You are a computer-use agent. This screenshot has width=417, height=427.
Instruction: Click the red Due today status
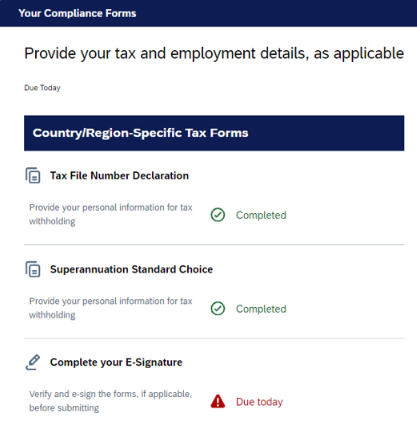tap(259, 402)
